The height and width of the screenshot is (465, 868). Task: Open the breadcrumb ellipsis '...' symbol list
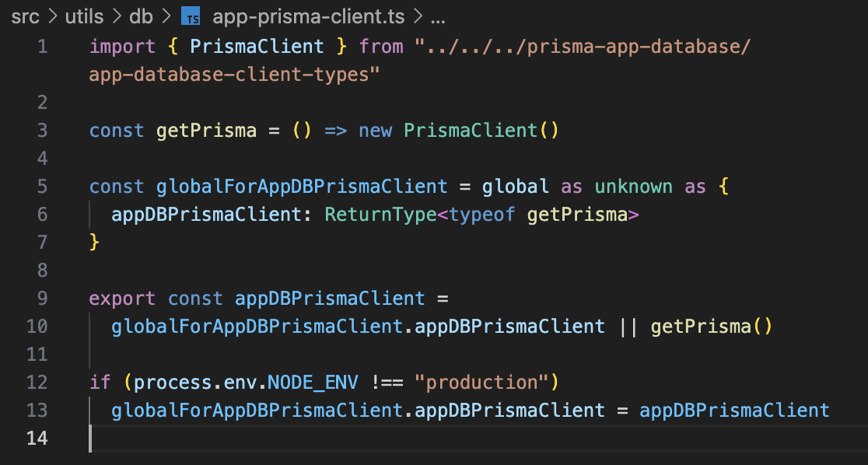click(437, 20)
